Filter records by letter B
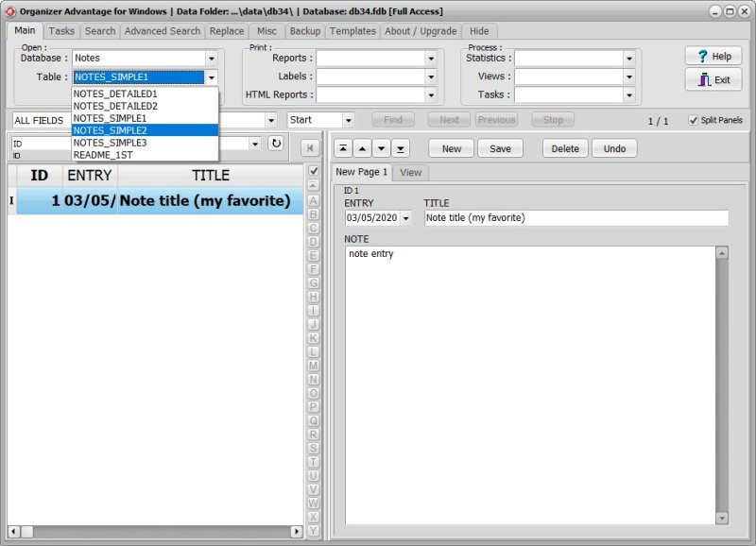The height and width of the screenshot is (546, 756). tap(314, 214)
